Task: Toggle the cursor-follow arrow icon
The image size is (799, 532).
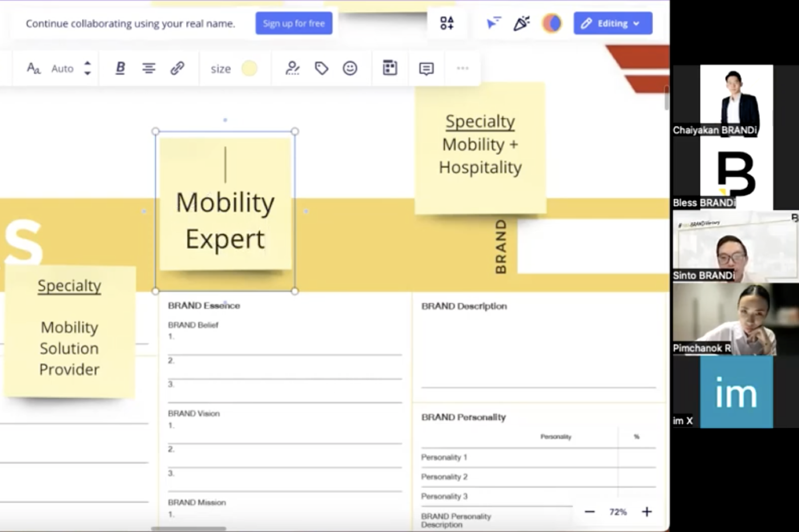Action: (x=493, y=23)
